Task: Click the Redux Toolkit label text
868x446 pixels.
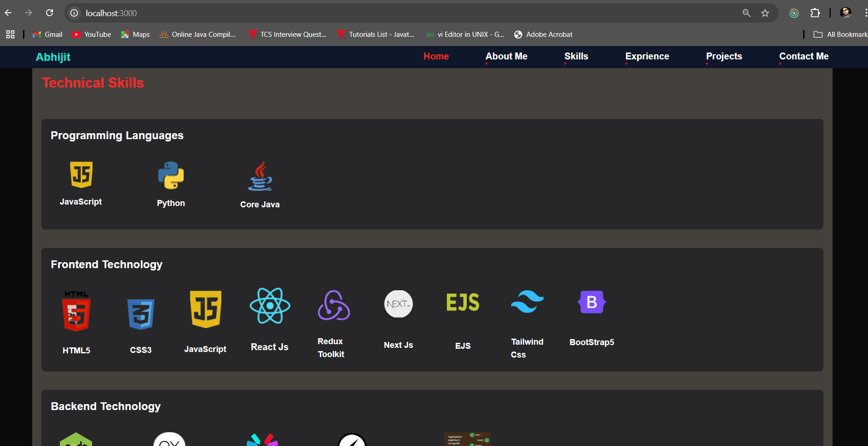Action: 331,348
